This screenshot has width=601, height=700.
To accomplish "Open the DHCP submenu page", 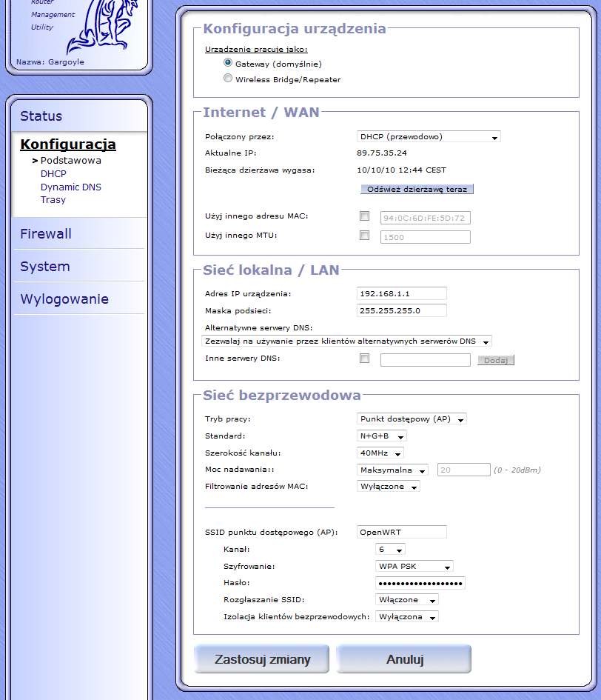I will coord(53,173).
